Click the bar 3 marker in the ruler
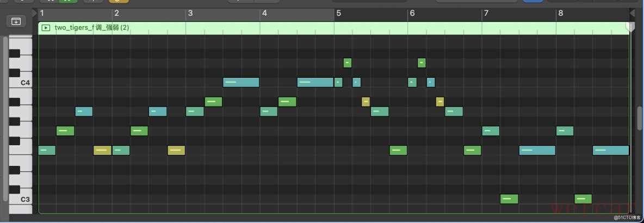 [x=190, y=13]
